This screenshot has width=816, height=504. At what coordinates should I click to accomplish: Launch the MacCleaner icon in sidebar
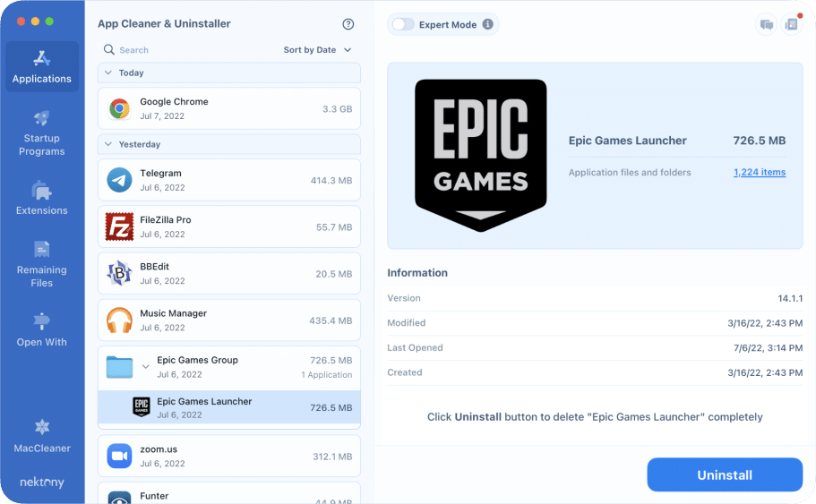[41, 428]
